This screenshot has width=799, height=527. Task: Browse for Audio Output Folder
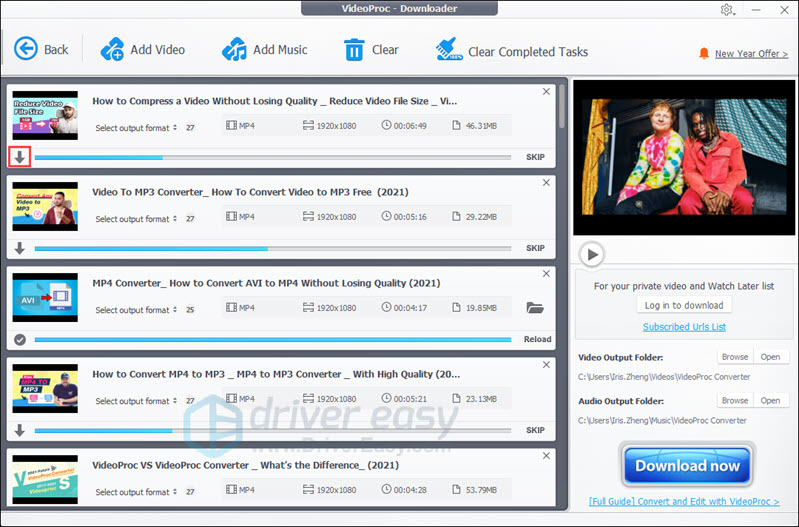pyautogui.click(x=735, y=401)
